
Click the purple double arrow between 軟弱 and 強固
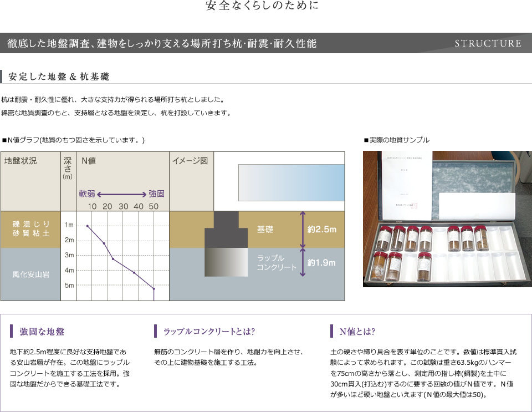coord(121,195)
